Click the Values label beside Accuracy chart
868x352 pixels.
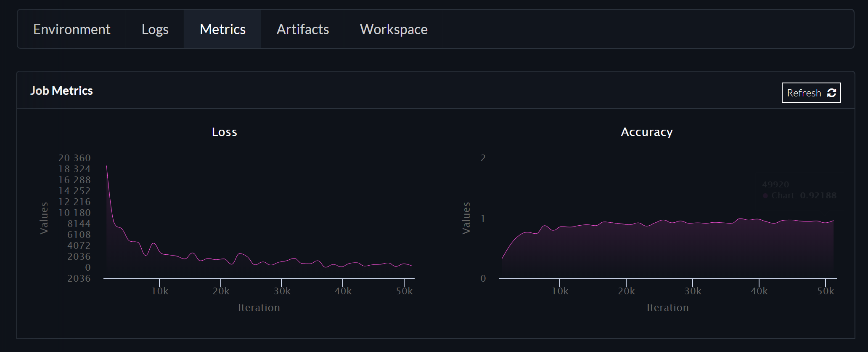point(466,218)
